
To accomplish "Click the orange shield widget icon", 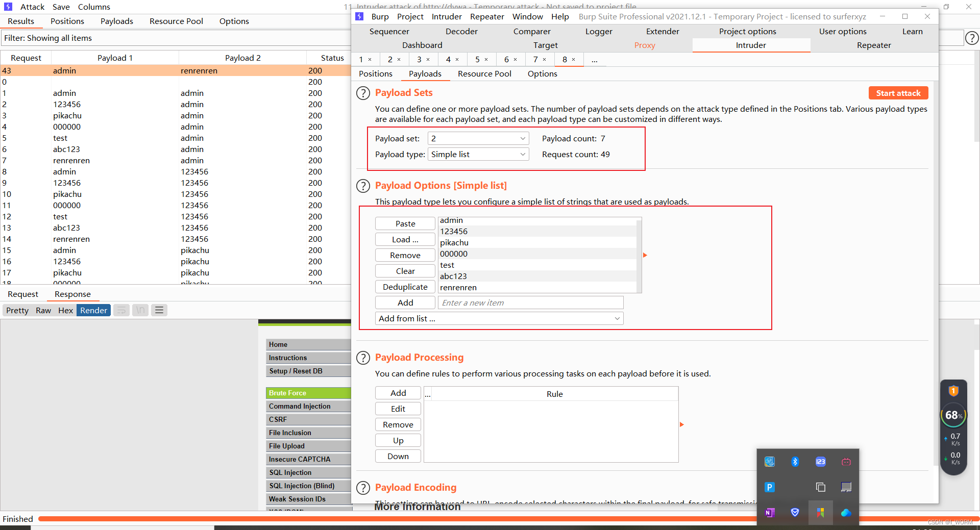I will pos(953,391).
